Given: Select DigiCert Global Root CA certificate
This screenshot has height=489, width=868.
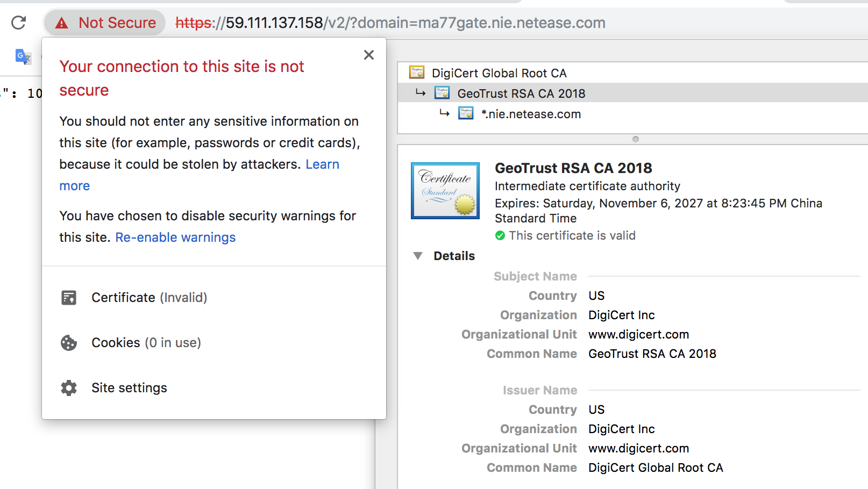Looking at the screenshot, I should pos(499,73).
